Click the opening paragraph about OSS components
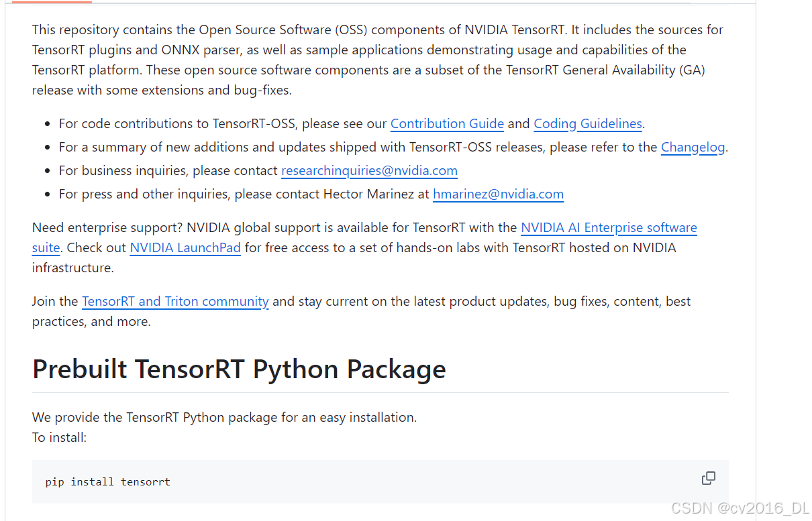This screenshot has height=521, width=812. pos(379,60)
